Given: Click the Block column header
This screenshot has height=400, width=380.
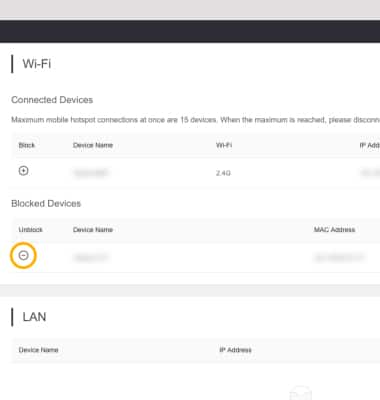Looking at the screenshot, I should (27, 145).
